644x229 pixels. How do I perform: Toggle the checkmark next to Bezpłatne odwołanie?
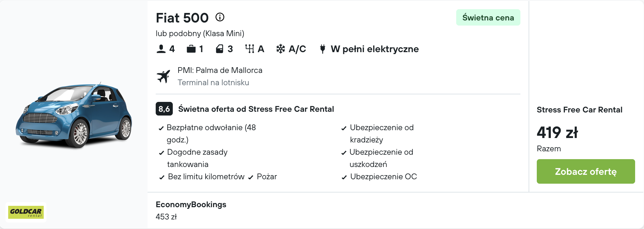coord(161,128)
